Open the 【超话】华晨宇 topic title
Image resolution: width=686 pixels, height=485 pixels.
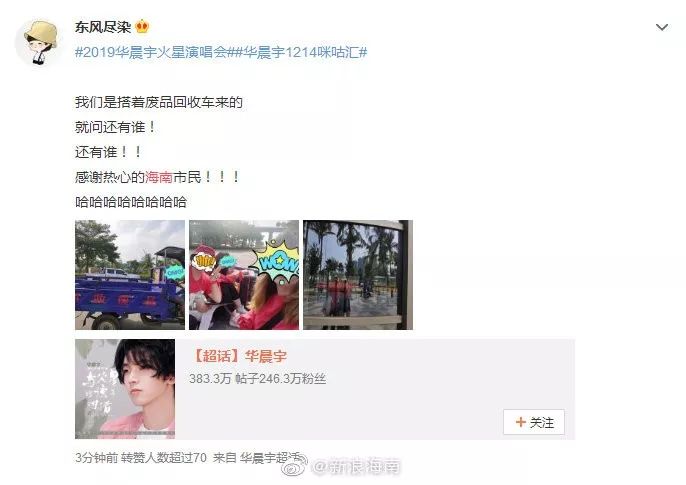[239, 356]
